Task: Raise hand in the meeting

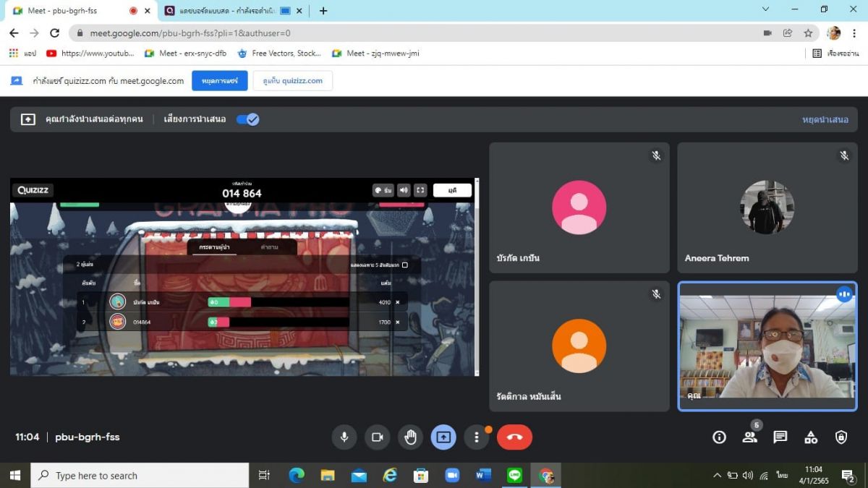Action: [x=410, y=437]
